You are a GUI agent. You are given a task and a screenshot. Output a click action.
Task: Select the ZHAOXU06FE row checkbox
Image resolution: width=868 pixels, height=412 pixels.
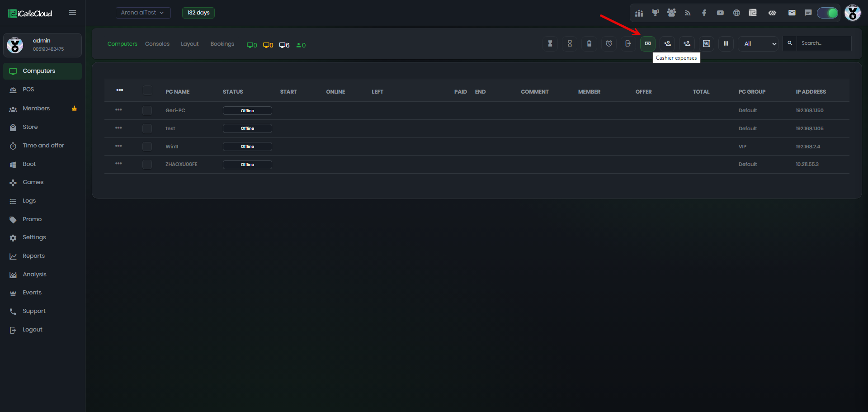147,164
